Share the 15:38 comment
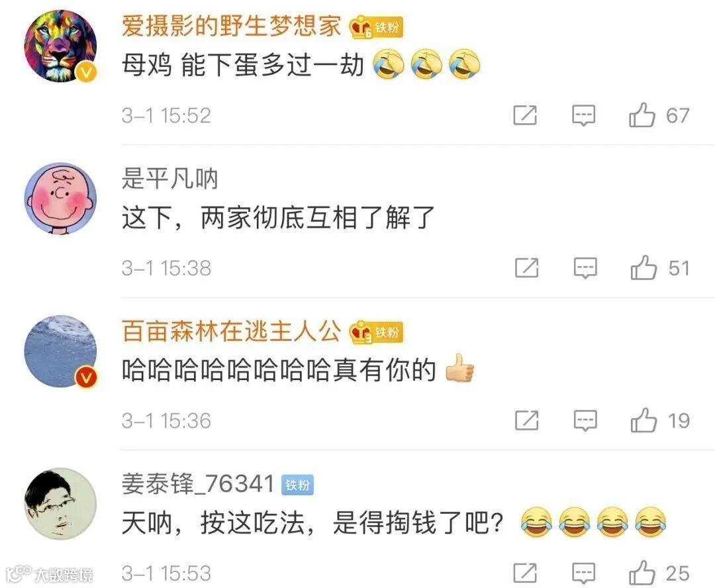 point(527,268)
